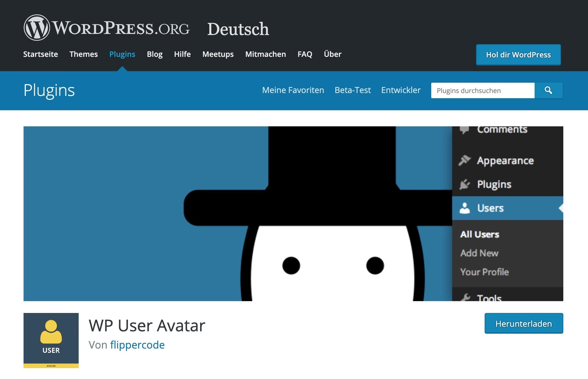Open the Meetups page

218,54
